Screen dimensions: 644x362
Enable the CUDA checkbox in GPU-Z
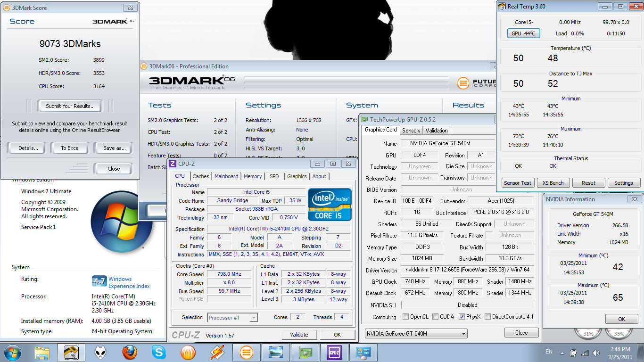435,317
